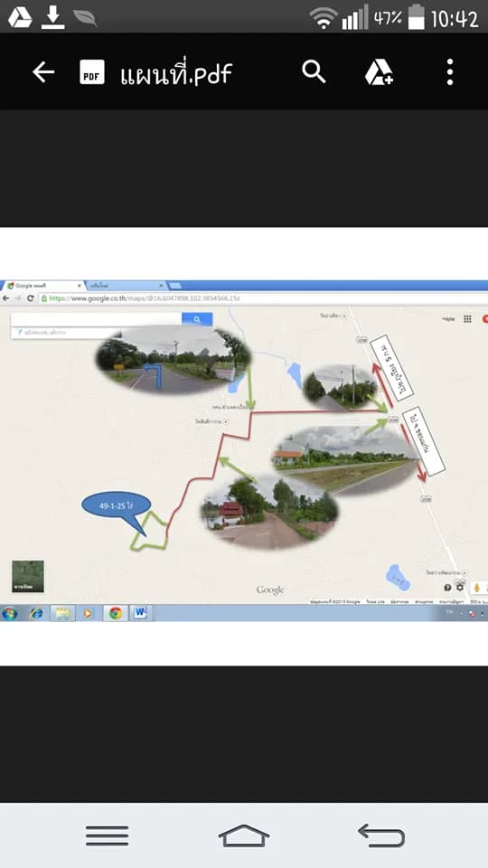The image size is (488, 868).
Task: Click the browser address bar URL
Action: pyautogui.click(x=145, y=298)
